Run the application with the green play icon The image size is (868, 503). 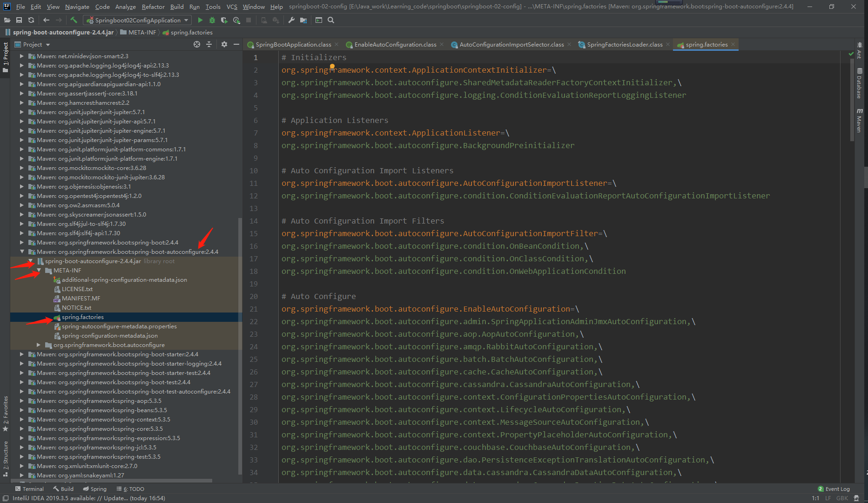pyautogui.click(x=200, y=20)
